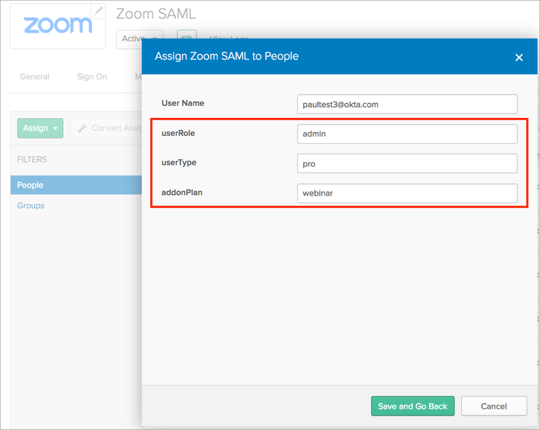Viewport: 540px width, 430px height.
Task: Click the wrench icon beside Convert Assignments
Action: click(82, 128)
